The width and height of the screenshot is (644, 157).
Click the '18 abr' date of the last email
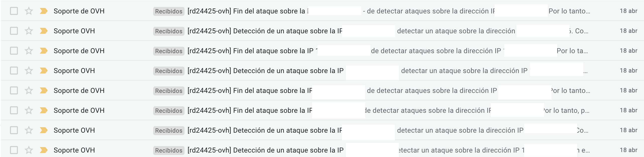[628, 150]
